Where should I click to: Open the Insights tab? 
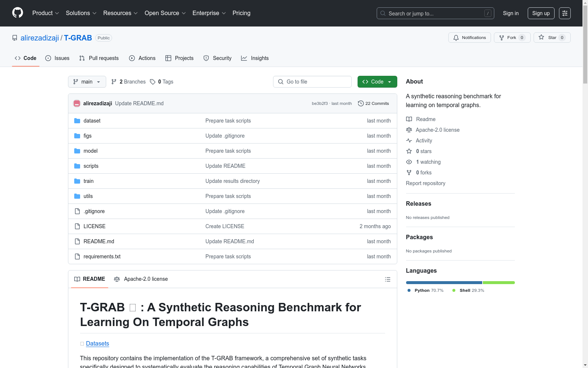coord(255,58)
